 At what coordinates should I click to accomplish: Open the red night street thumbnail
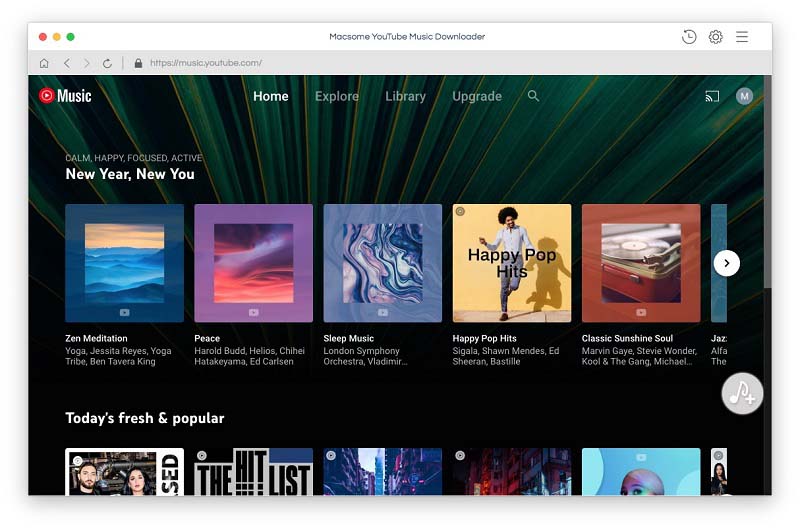pyautogui.click(x=512, y=472)
